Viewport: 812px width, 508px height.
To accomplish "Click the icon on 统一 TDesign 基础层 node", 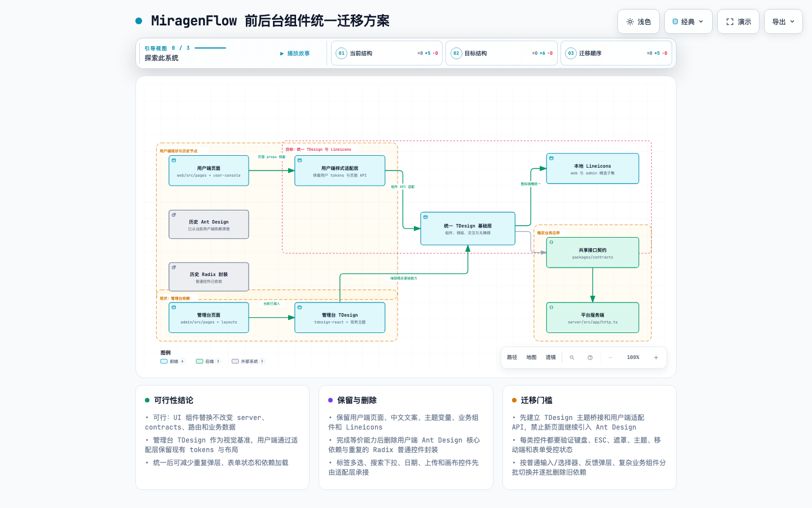I will click(426, 217).
